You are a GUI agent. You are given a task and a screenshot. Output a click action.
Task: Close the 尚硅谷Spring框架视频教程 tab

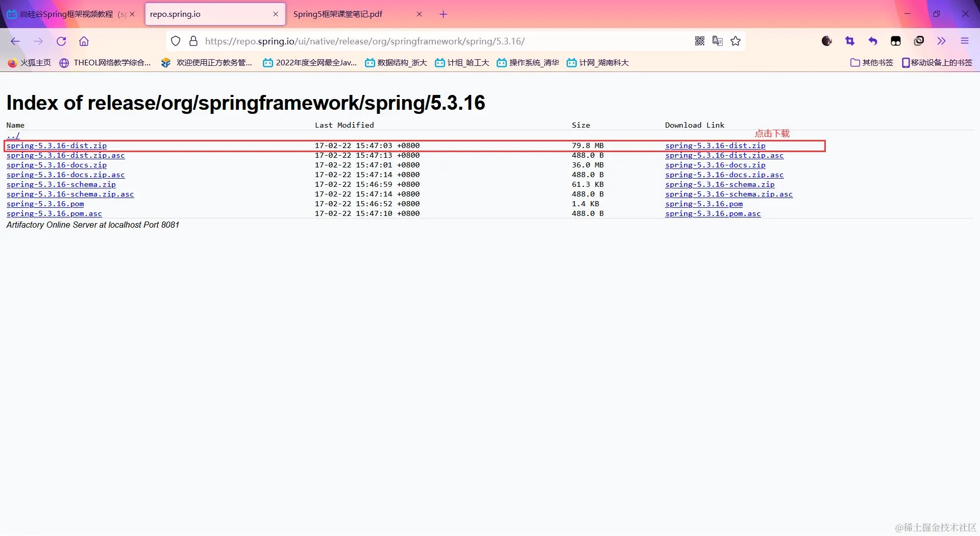pos(132,14)
